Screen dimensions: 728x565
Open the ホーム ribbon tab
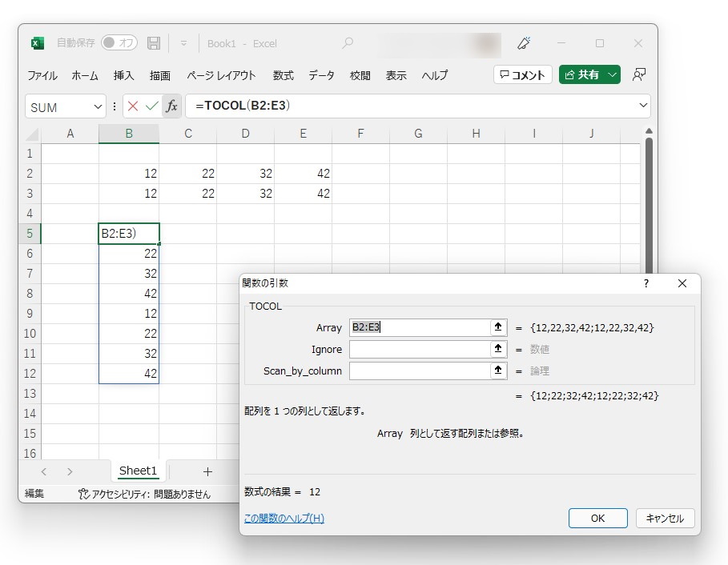click(85, 75)
